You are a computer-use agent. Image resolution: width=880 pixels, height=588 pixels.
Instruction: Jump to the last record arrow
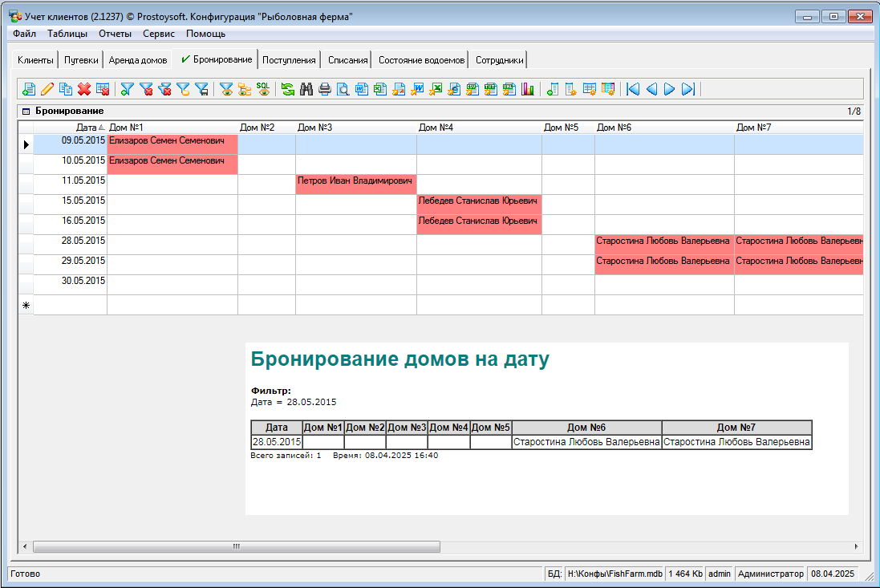tap(688, 89)
